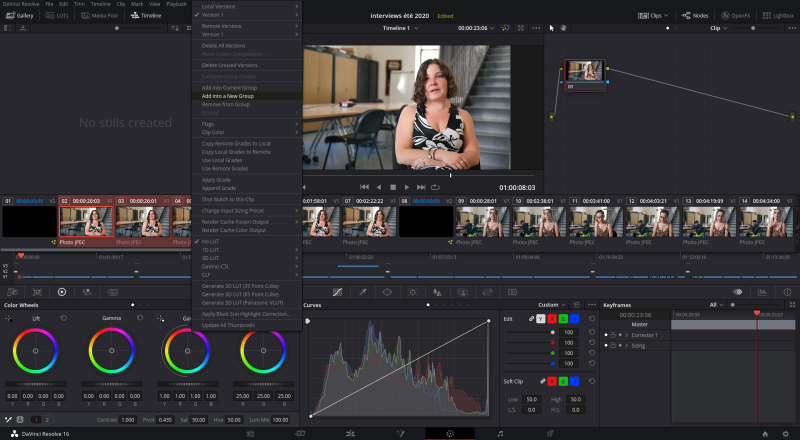The height and width of the screenshot is (440, 800).
Task: Open the Tracker palette
Action: coord(413,292)
